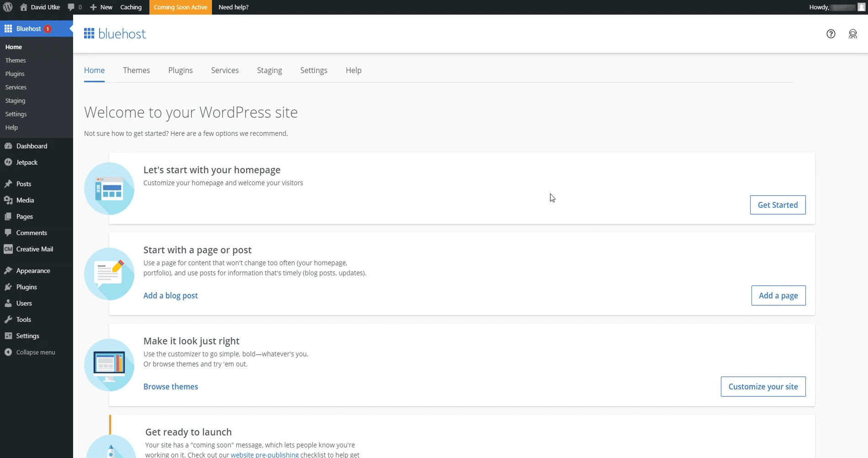Viewport: 868px width, 458px height.
Task: Click the user avatar next to Howdy
Action: point(862,7)
